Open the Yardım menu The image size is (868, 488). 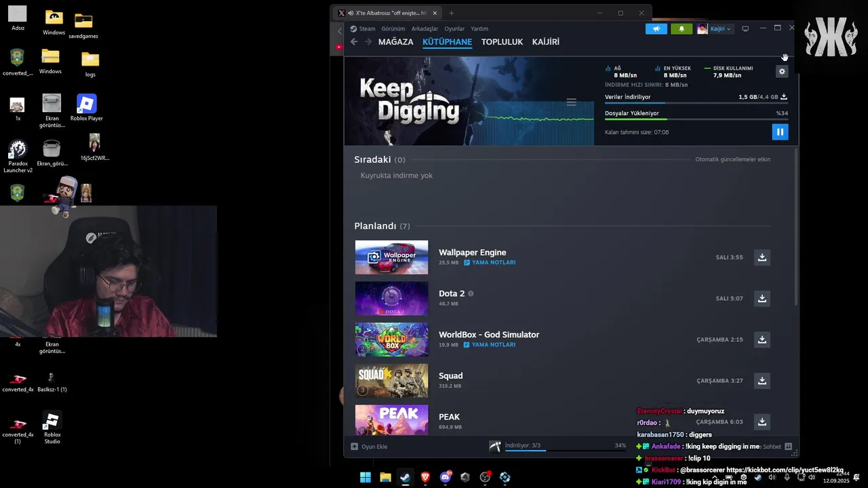click(479, 28)
